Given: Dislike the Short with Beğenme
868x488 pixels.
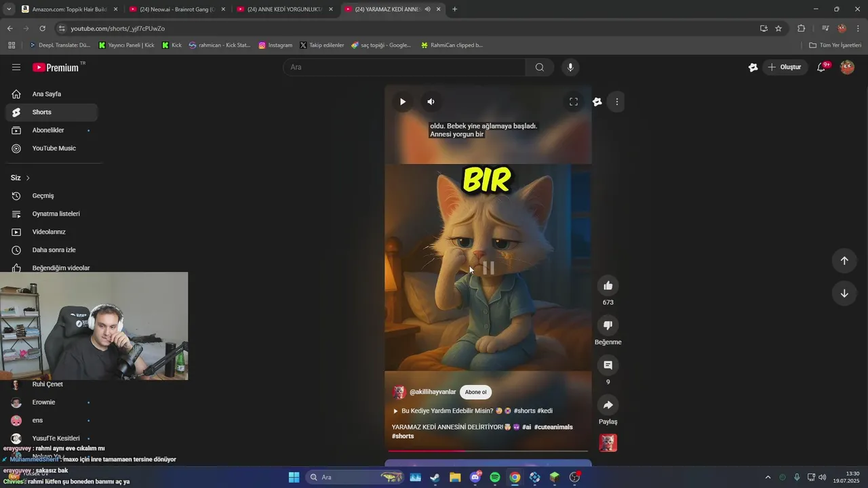Looking at the screenshot, I should tap(608, 325).
